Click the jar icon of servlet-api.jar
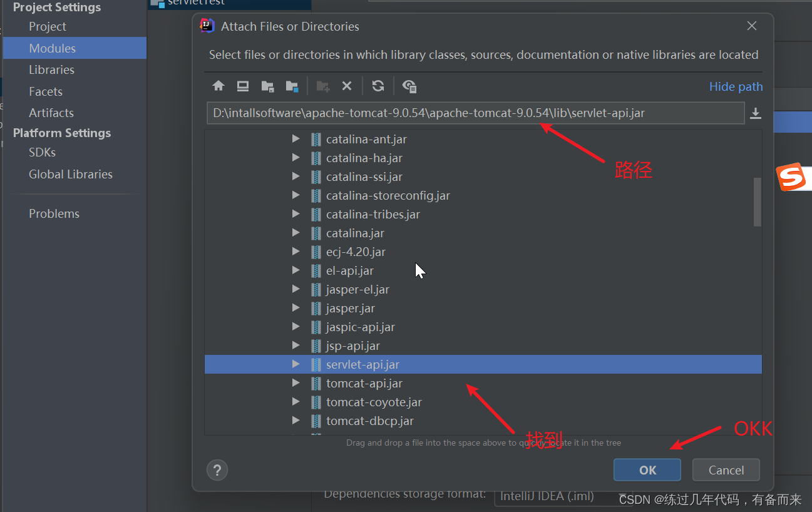 point(316,364)
